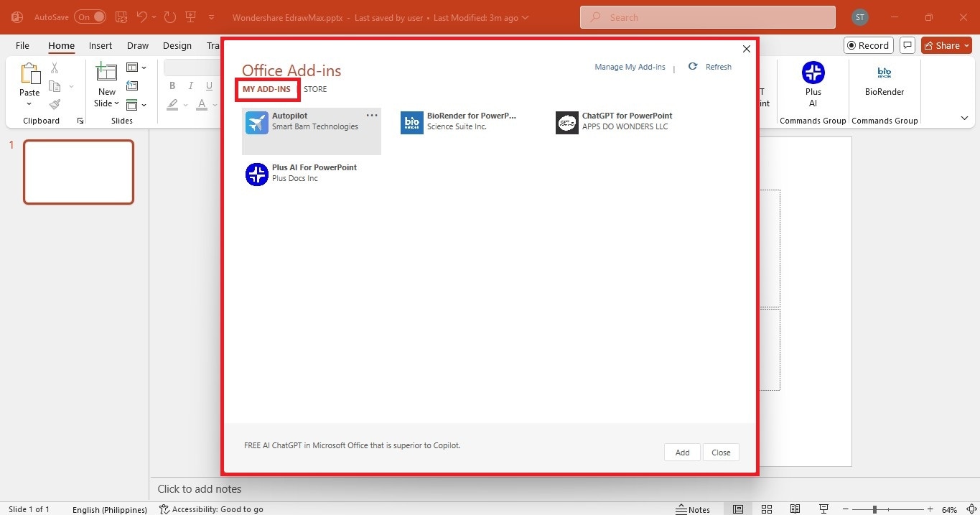The image size is (980, 515).
Task: Open the slide Layout dropdown
Action: [136, 68]
